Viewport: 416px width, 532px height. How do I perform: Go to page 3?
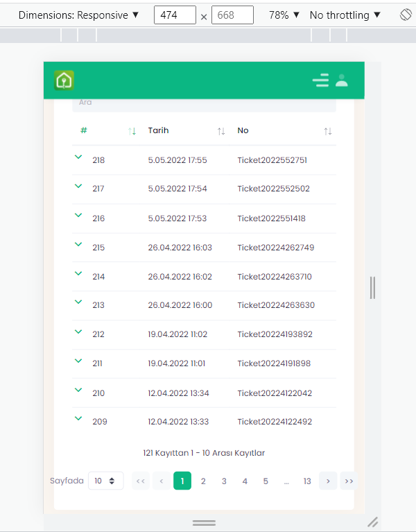pos(224,481)
